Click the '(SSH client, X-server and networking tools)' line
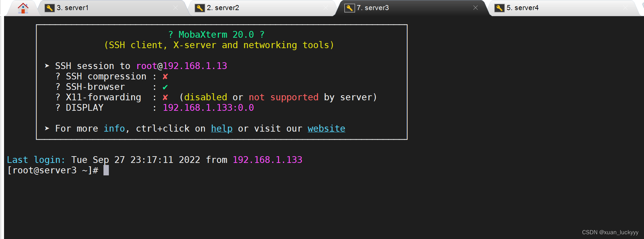This screenshot has width=644, height=239. coord(219,45)
